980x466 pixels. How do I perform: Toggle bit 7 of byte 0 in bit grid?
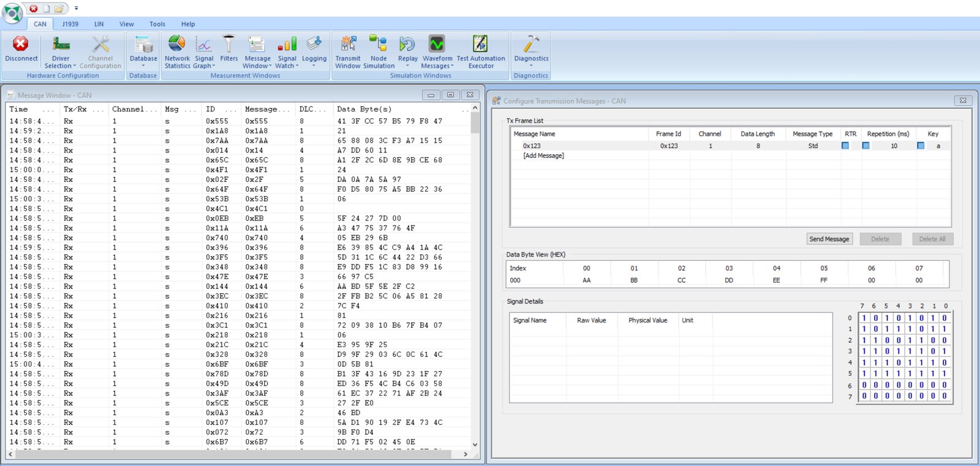tap(864, 318)
